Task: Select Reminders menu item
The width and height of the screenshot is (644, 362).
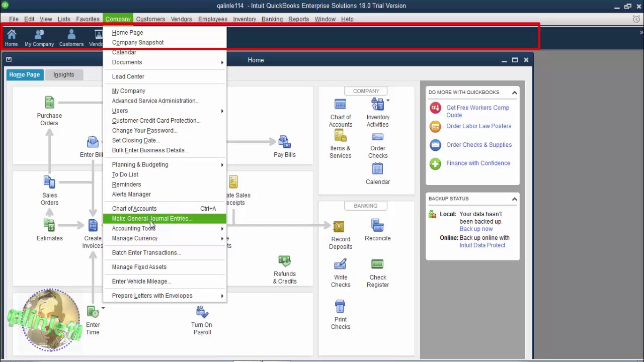Action: pyautogui.click(x=165, y=185)
